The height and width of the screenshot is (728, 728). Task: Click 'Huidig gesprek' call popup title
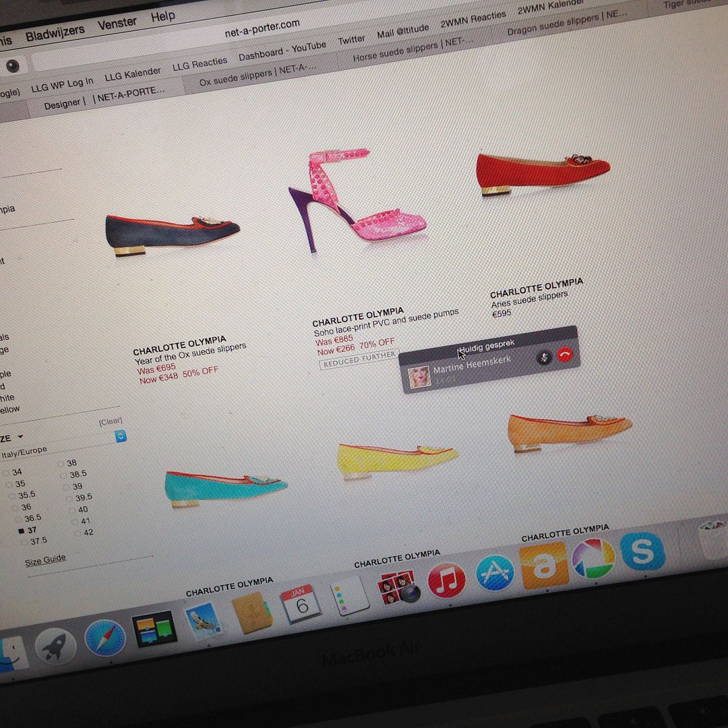coord(487,346)
